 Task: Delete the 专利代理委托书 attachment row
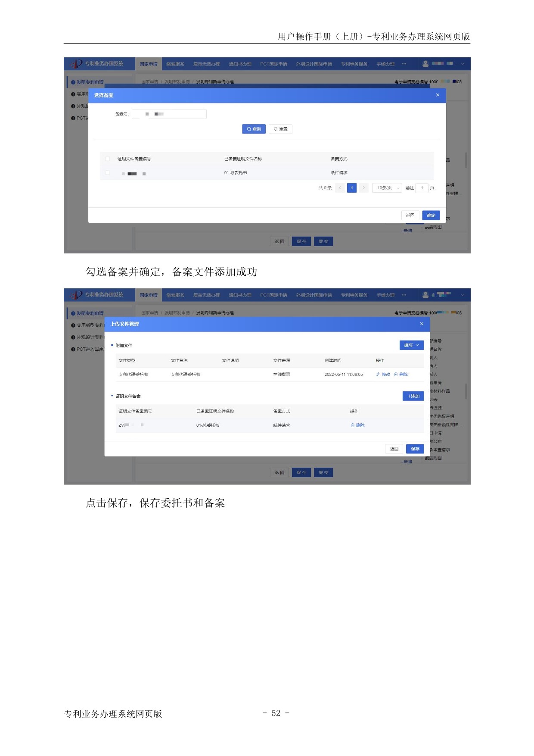[401, 375]
